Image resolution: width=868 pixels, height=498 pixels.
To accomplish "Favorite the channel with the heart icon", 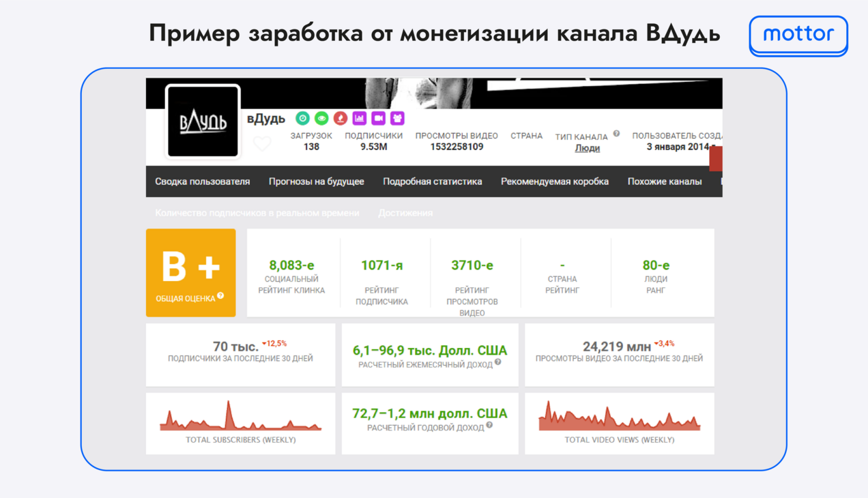I will pos(262,143).
